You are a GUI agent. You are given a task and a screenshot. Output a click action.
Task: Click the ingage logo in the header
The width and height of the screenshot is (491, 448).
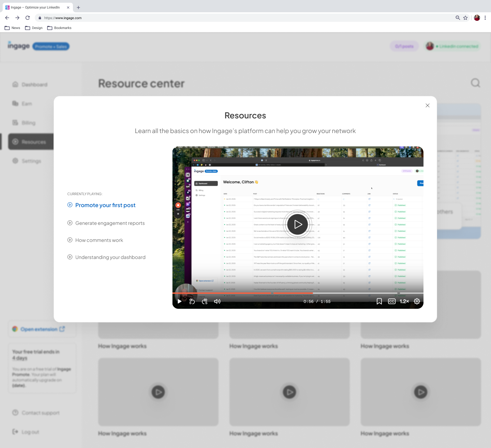click(18, 46)
